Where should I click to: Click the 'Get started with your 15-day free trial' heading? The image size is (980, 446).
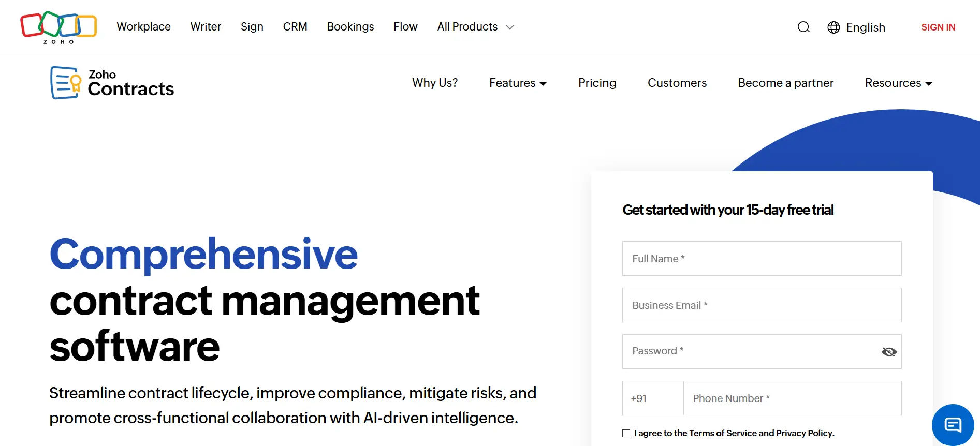click(x=728, y=210)
